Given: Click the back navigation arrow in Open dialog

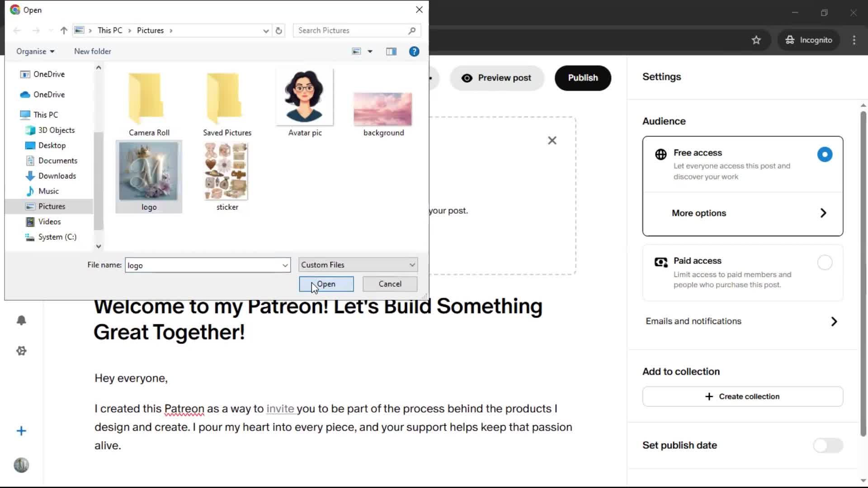Looking at the screenshot, I should click(x=17, y=30).
